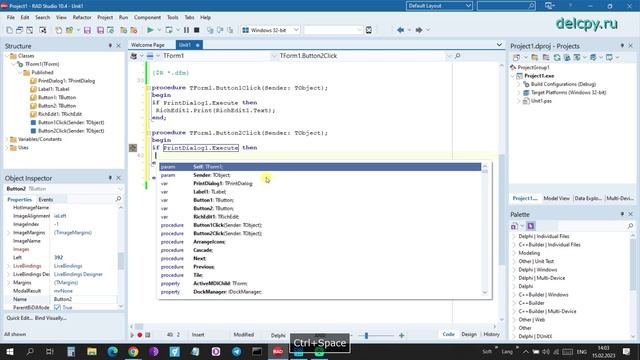
Task: Click the Save All toolbar icon
Action: click(x=100, y=30)
